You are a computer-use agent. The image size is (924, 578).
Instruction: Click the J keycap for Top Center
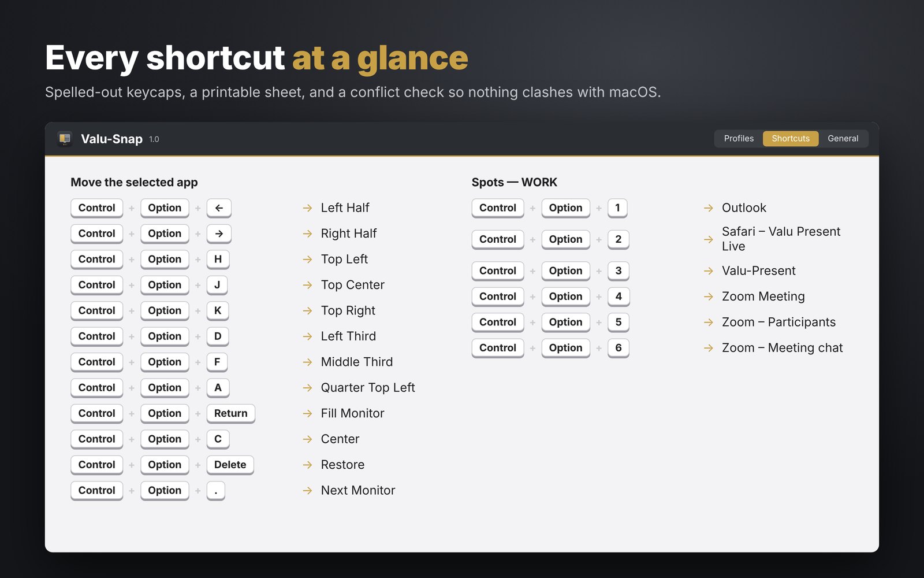[x=217, y=285]
